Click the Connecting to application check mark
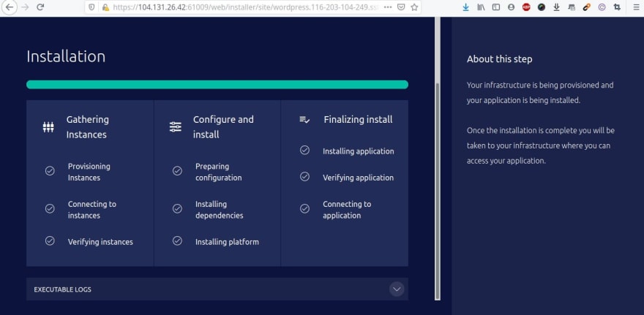Screen dimensions: 644x315 [304, 209]
